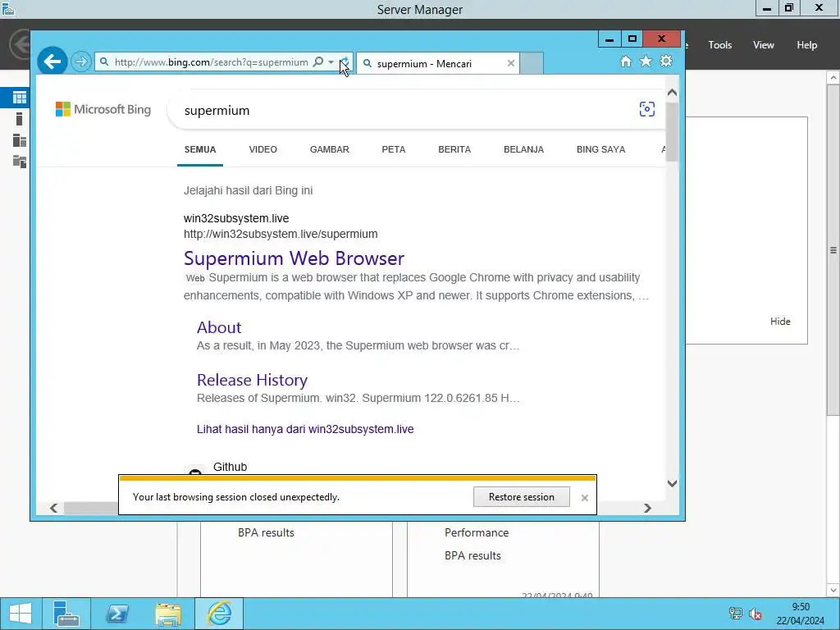Click the address bar URL field
The height and width of the screenshot is (630, 840).
pos(212,62)
